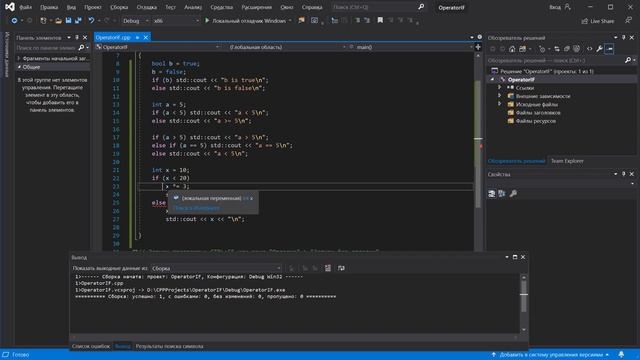Open the Debug configuration dropdown
The height and width of the screenshot is (360, 640).
coord(136,20)
